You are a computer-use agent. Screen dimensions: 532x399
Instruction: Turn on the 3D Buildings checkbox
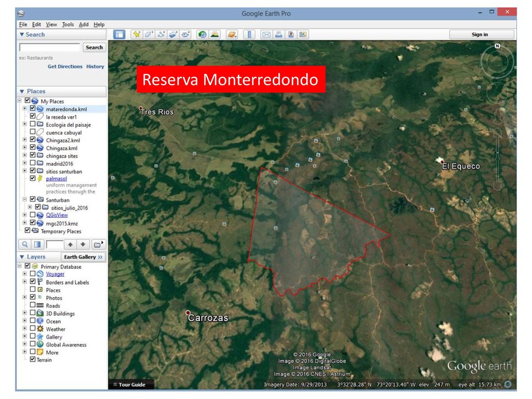pos(33,313)
